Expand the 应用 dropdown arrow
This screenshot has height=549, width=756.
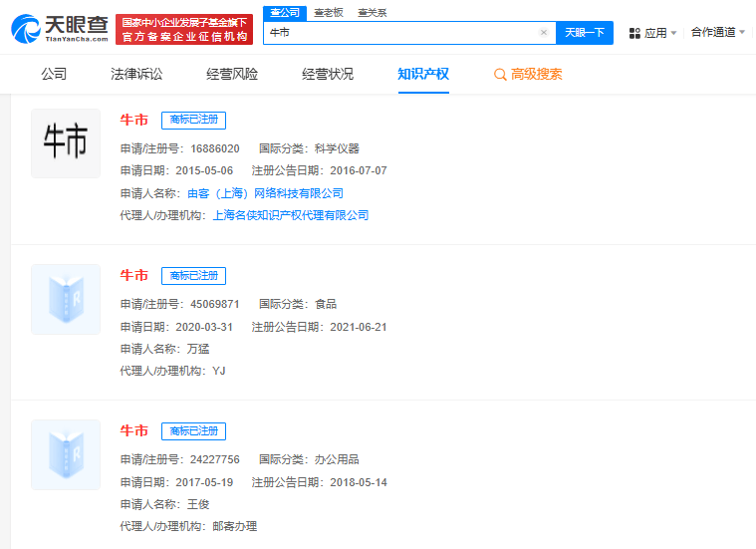point(673,33)
